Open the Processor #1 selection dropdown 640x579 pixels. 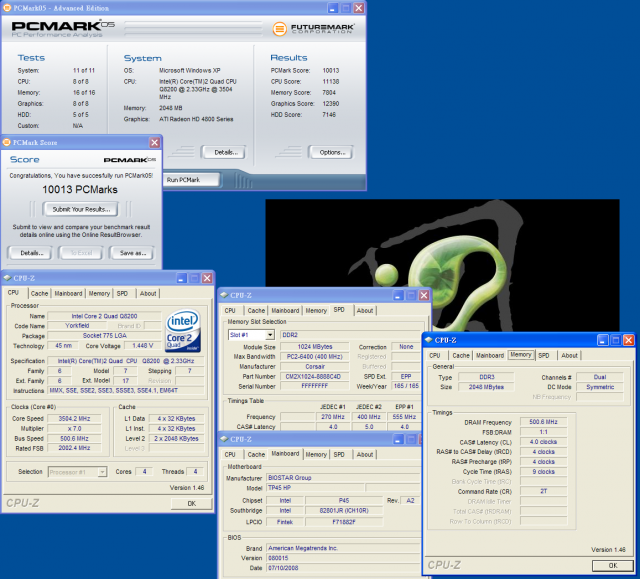[x=102, y=472]
